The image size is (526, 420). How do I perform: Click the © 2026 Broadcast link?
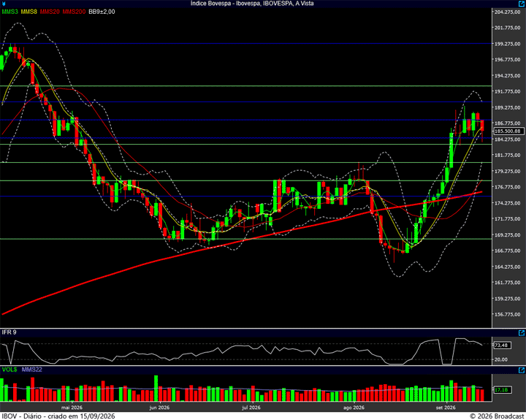pos(497,416)
